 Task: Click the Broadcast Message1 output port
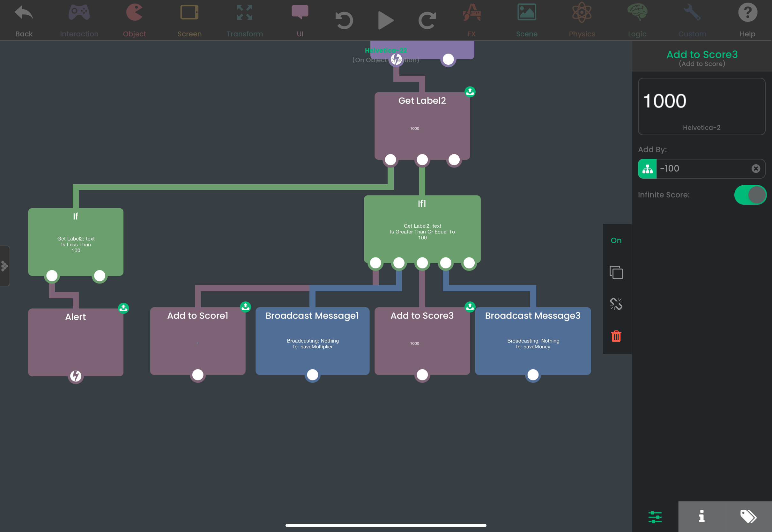pyautogui.click(x=312, y=375)
